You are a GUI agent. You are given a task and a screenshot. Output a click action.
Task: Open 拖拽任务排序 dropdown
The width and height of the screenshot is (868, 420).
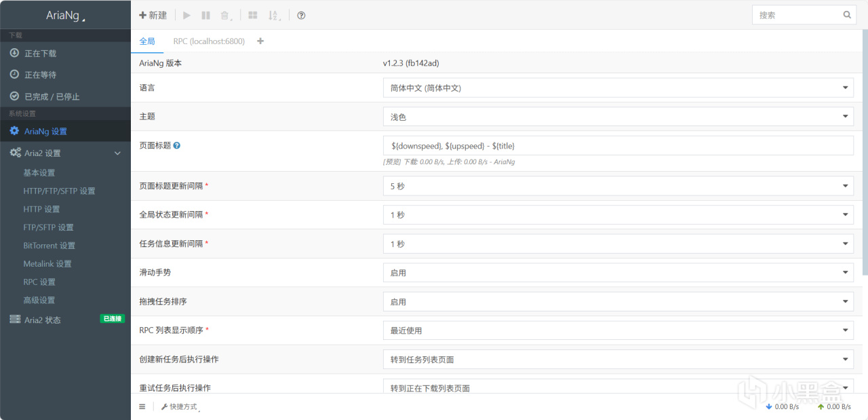point(618,302)
